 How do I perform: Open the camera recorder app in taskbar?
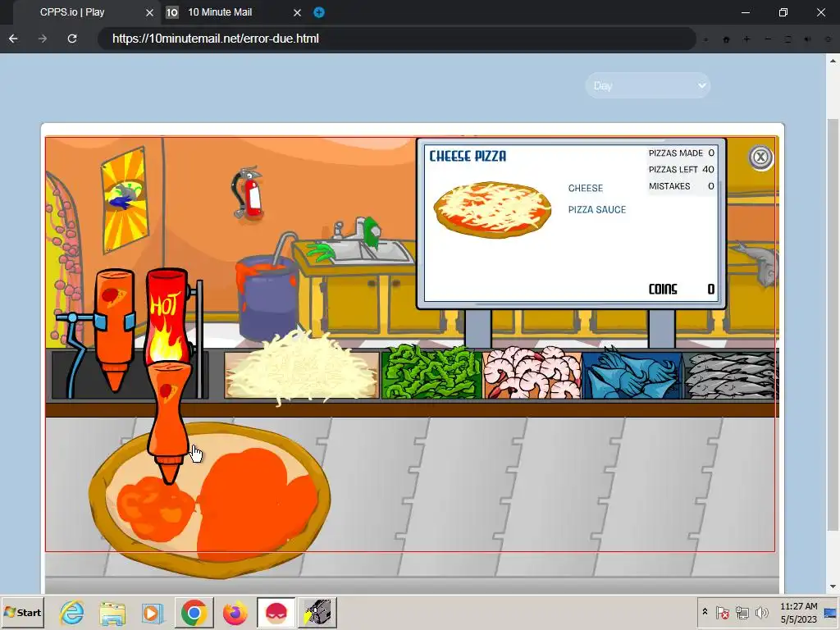coord(317,612)
